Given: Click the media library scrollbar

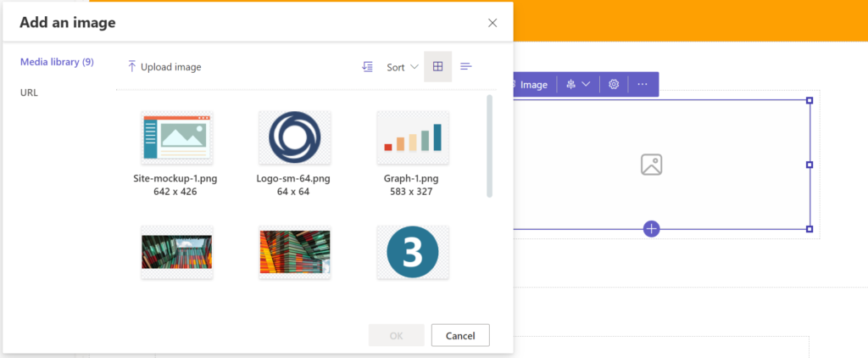Looking at the screenshot, I should 489,146.
